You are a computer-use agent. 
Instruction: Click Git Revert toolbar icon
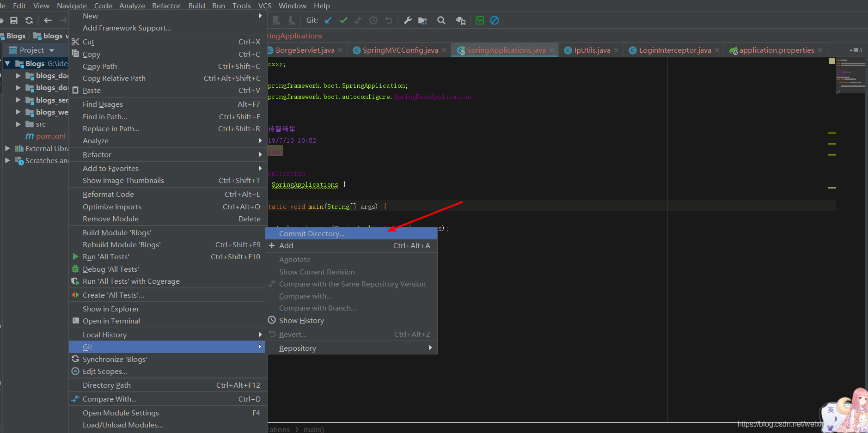click(389, 20)
